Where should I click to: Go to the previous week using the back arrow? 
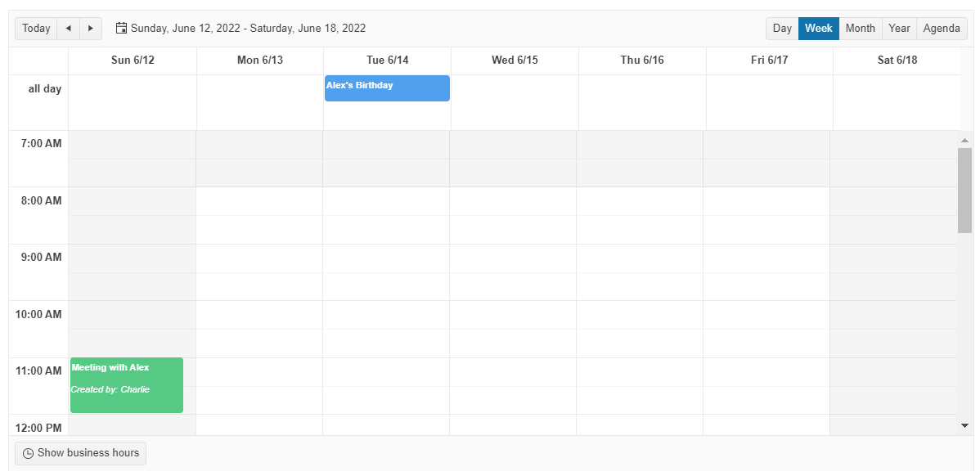point(69,28)
